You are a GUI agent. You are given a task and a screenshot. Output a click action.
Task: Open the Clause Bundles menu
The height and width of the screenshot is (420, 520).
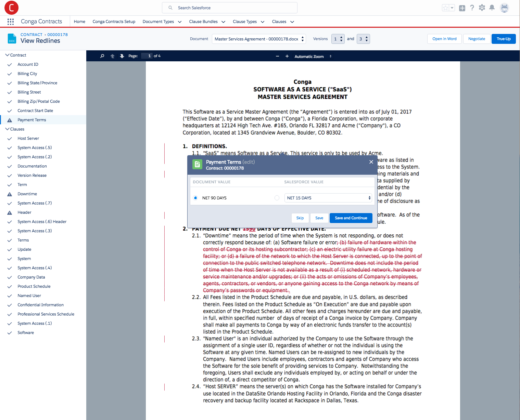(x=207, y=22)
